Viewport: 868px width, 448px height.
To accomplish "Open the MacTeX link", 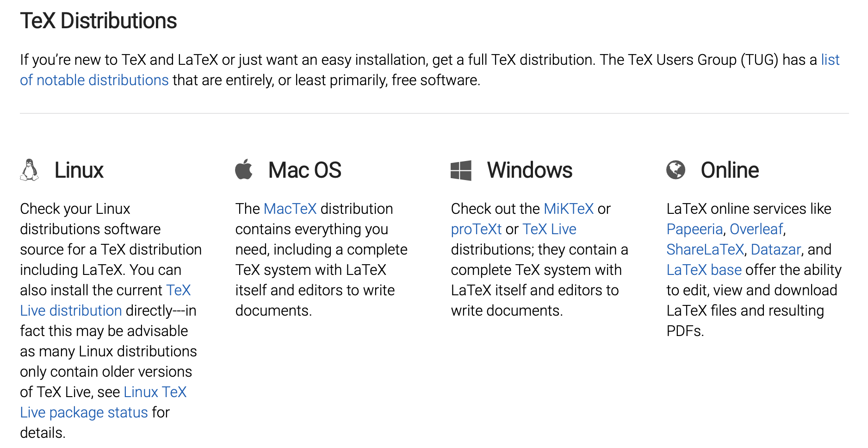I will (x=290, y=209).
